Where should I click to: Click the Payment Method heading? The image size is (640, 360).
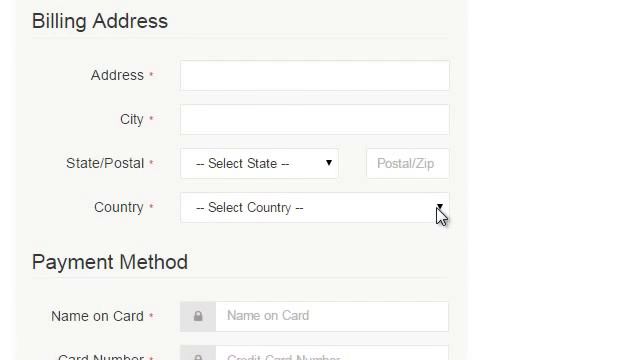point(110,262)
